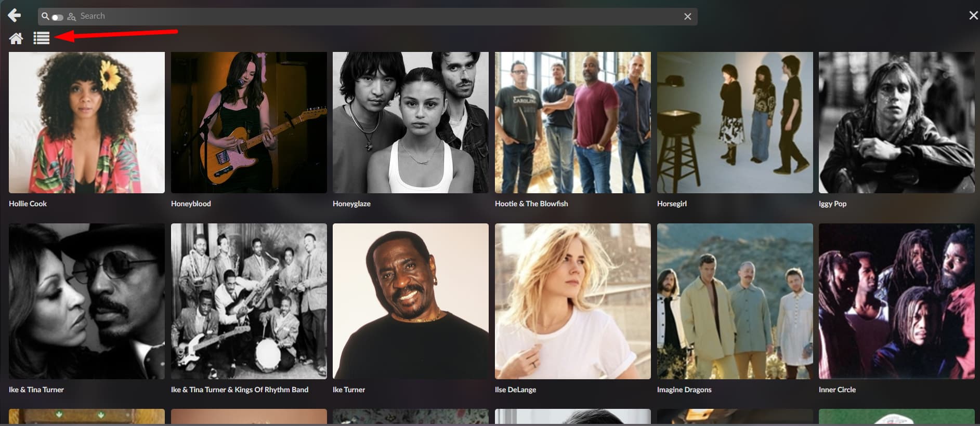Click "Ike & Tina Turner & Kings Of Rhythm Band" label
Screen dimensions: 980x426
240,390
